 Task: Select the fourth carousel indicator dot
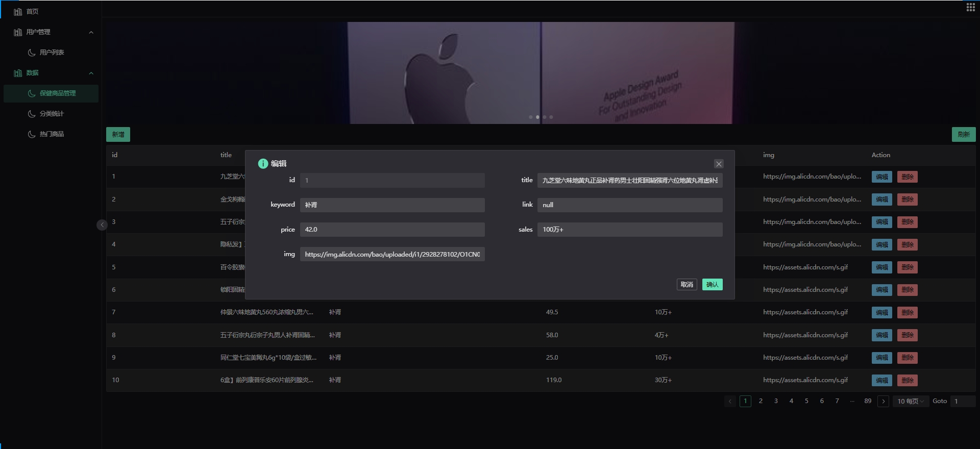tap(551, 117)
